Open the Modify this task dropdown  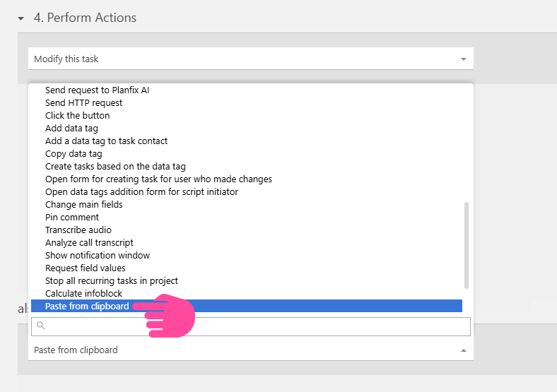[250, 59]
